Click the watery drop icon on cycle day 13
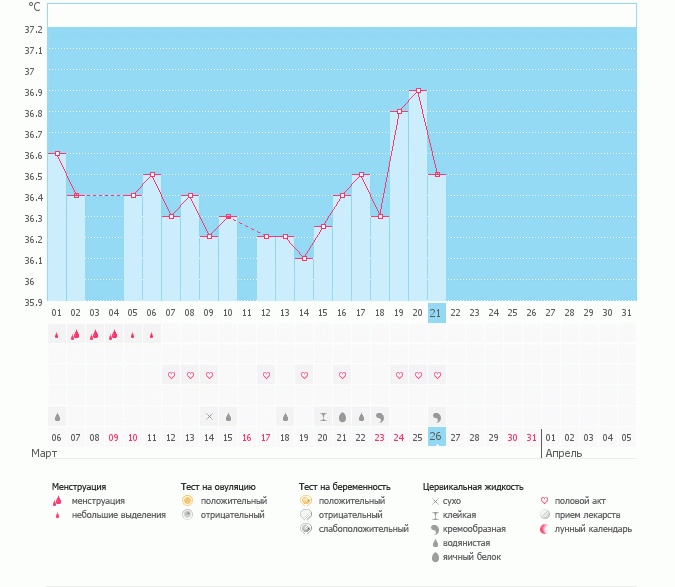Viewport: 675px width, 587px height. pyautogui.click(x=285, y=416)
